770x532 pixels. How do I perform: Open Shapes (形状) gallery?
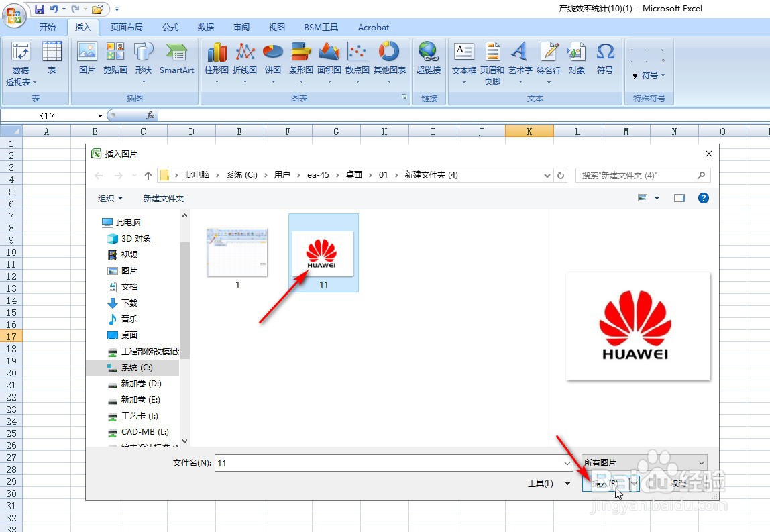pos(144,62)
